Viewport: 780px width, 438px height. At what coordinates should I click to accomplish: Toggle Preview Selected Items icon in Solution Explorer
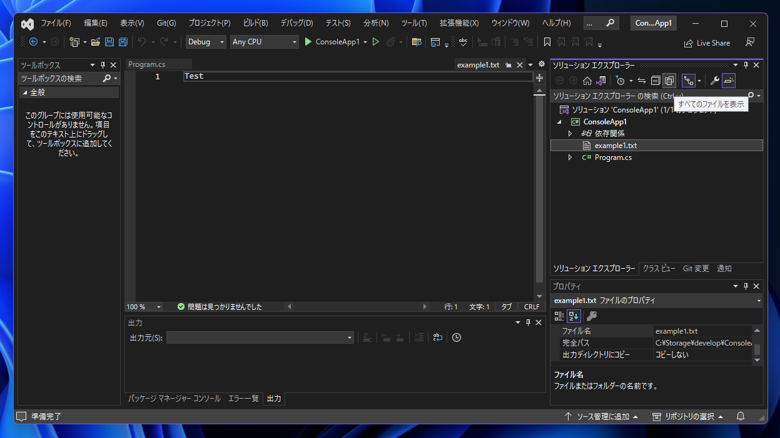[729, 81]
